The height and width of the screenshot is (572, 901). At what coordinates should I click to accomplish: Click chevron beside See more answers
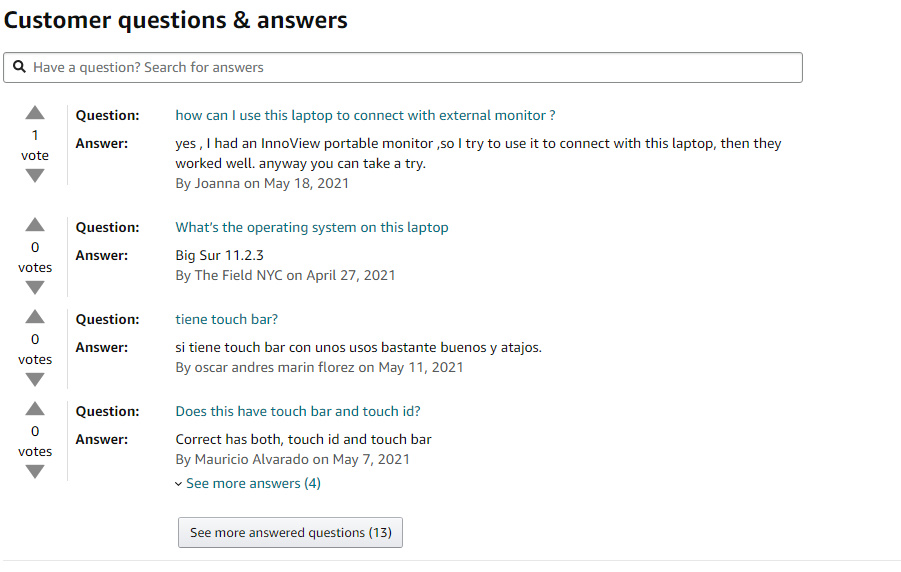pos(179,484)
